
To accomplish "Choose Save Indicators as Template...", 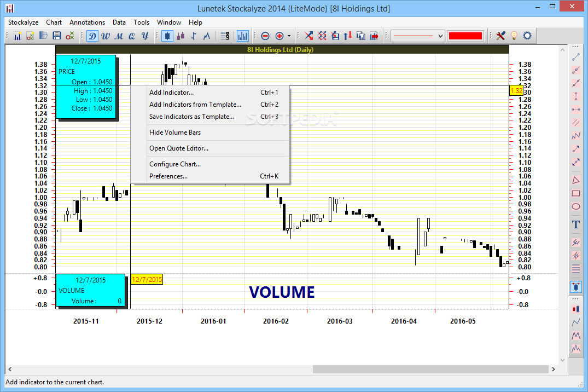I will pos(211,117).
